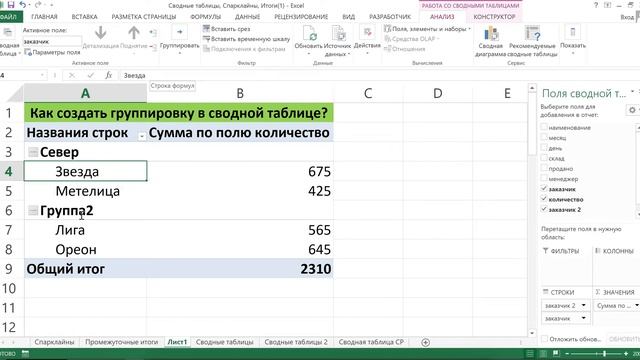Uncheck the заказчик field checkbox
The image size is (640, 360).
[x=544, y=189]
